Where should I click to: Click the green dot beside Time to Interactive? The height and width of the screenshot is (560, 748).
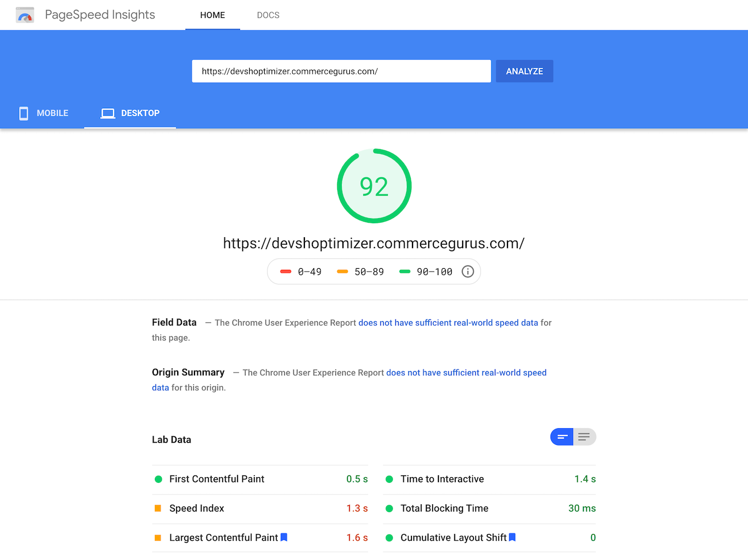tap(389, 479)
